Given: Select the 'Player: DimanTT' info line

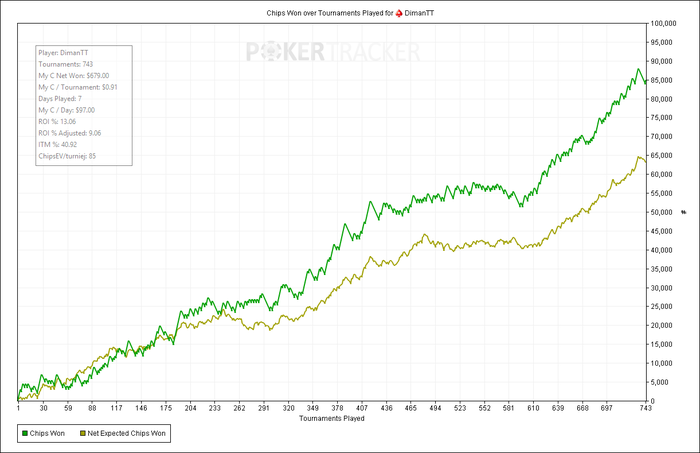Looking at the screenshot, I should point(63,53).
